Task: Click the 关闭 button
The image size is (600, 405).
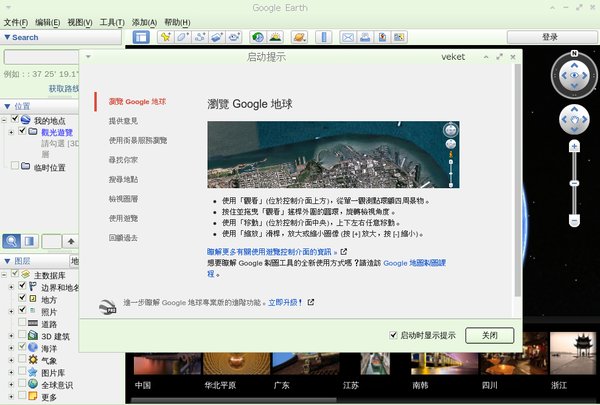Action: coord(489,335)
